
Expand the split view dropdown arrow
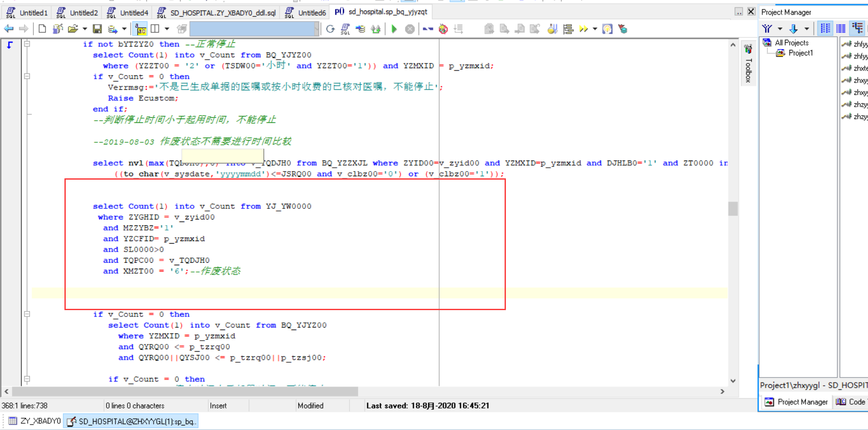(167, 29)
